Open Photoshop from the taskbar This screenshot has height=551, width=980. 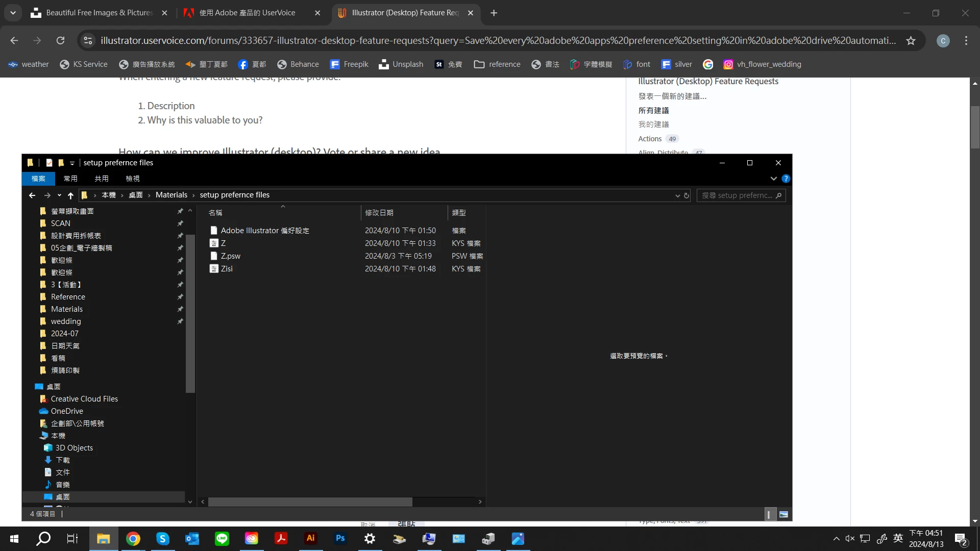(340, 539)
